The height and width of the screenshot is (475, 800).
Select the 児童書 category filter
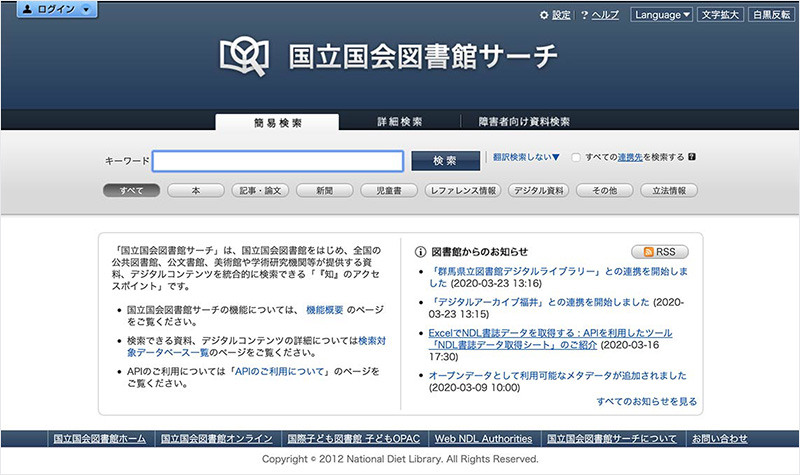pyautogui.click(x=389, y=191)
